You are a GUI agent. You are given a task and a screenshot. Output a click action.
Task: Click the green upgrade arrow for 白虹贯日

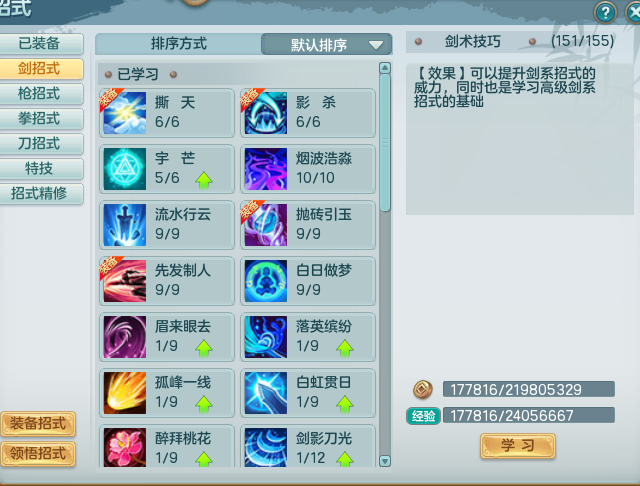tap(345, 404)
